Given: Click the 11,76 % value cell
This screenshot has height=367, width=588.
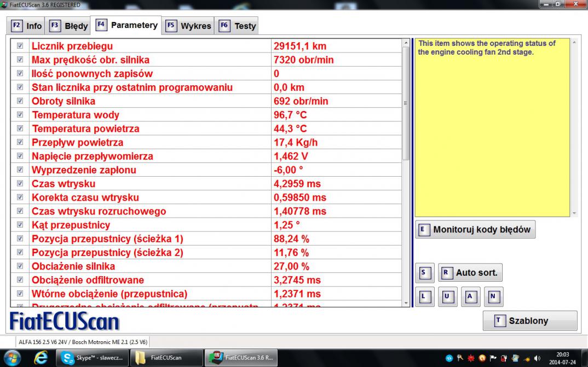Looking at the screenshot, I should click(x=336, y=253).
